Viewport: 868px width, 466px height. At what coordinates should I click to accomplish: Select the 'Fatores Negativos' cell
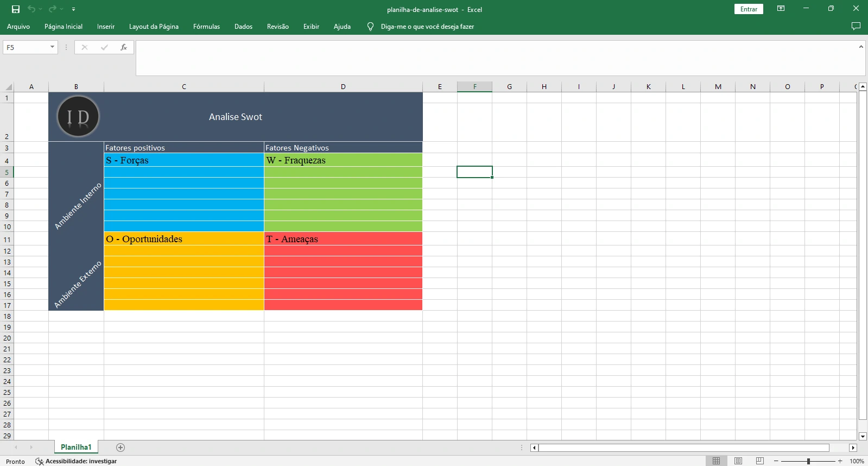[343, 147]
